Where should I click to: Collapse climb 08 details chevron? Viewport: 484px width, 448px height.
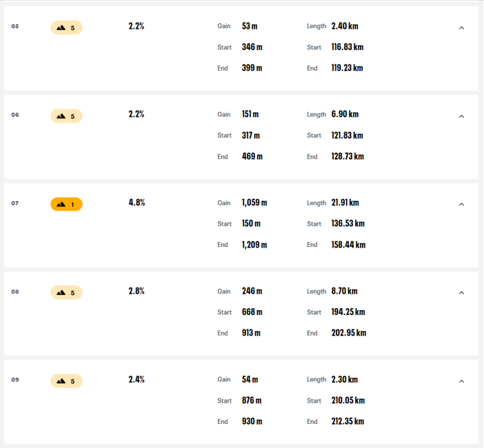[461, 292]
